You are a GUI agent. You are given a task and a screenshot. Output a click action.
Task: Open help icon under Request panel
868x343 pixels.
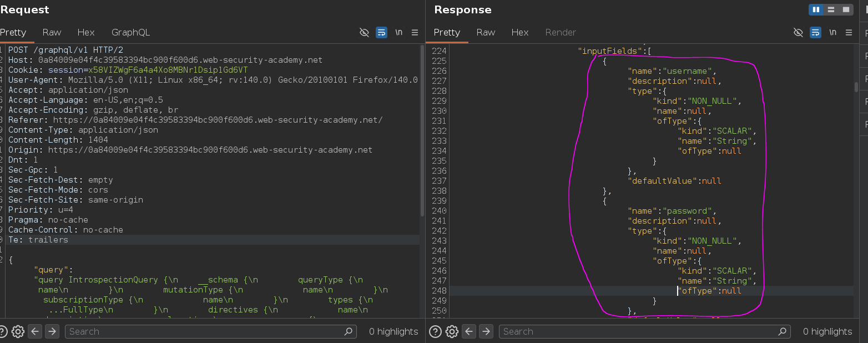(3, 331)
